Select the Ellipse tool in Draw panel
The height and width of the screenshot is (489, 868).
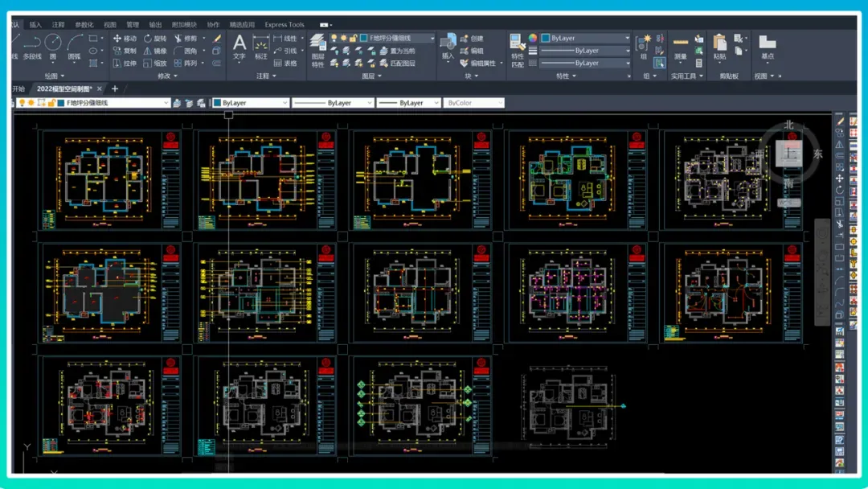click(x=93, y=51)
